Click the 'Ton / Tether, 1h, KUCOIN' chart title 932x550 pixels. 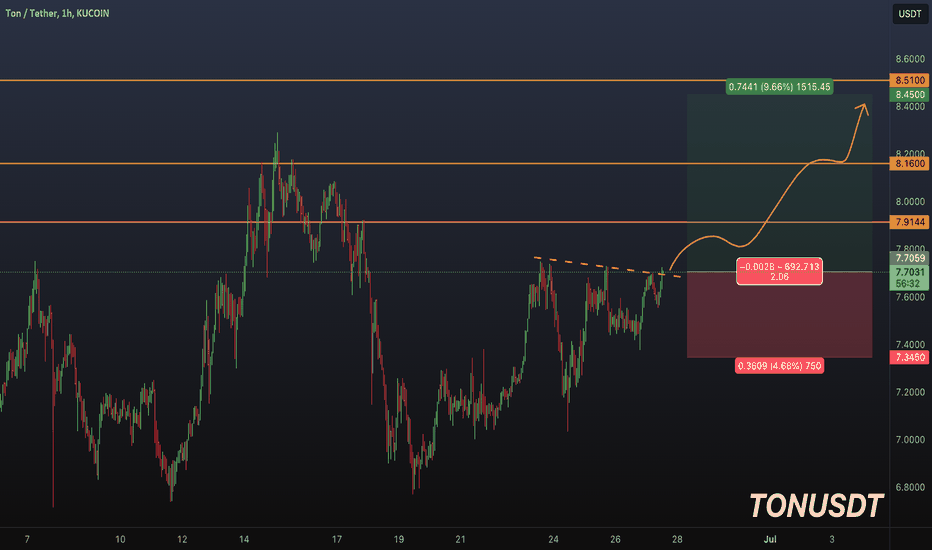pos(57,13)
